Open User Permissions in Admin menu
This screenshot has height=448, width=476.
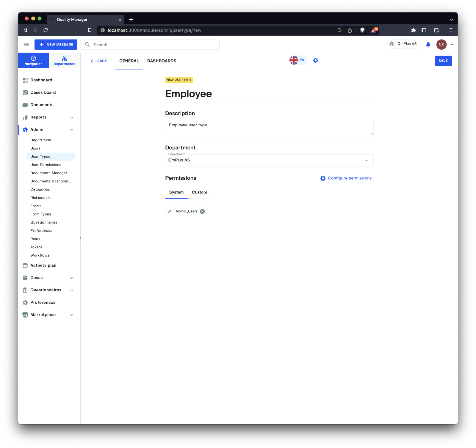pyautogui.click(x=46, y=165)
